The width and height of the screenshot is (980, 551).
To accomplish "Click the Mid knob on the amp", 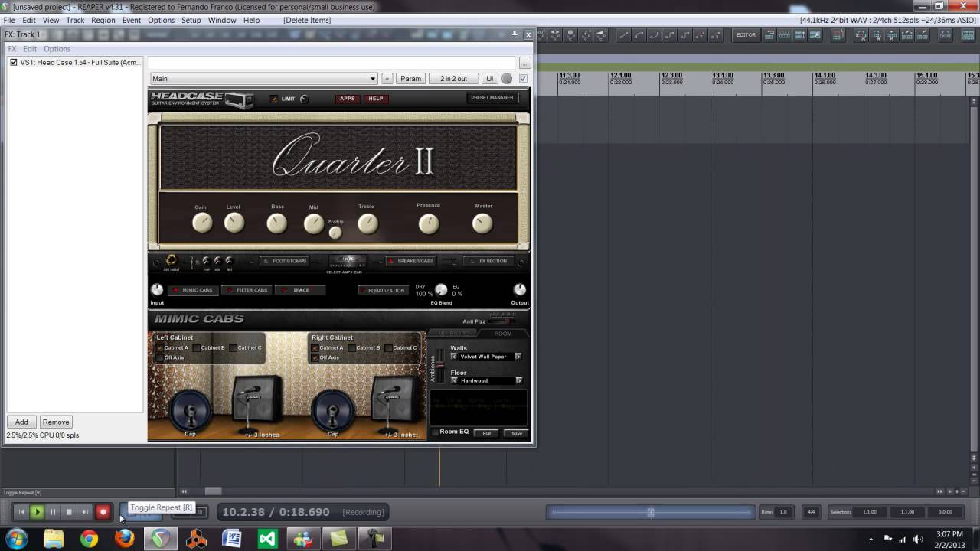I will 314,223.
